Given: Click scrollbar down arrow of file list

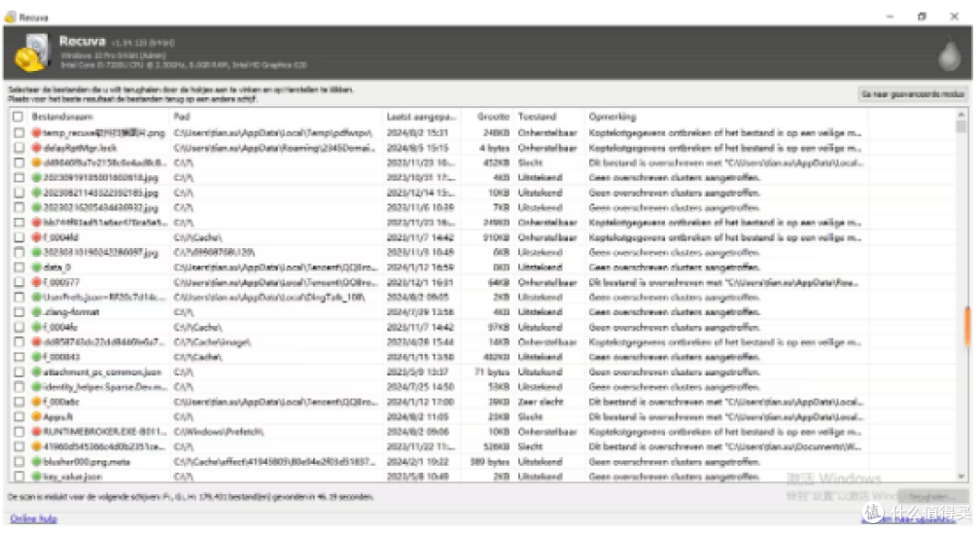Looking at the screenshot, I should [961, 477].
